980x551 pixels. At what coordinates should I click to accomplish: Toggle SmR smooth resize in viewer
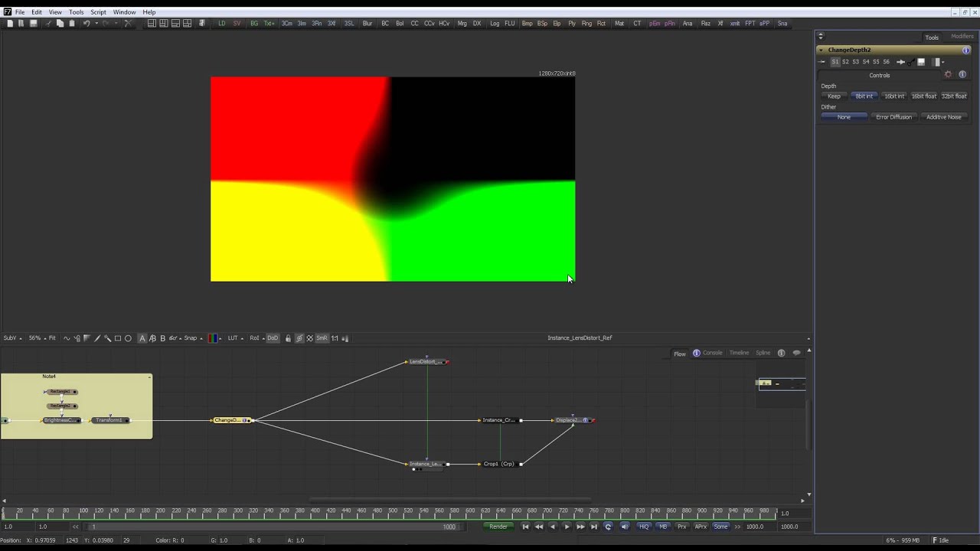(x=322, y=338)
